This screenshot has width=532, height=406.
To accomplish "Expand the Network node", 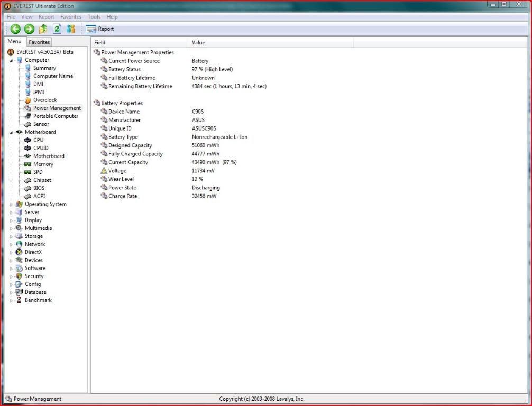I will (11, 245).
